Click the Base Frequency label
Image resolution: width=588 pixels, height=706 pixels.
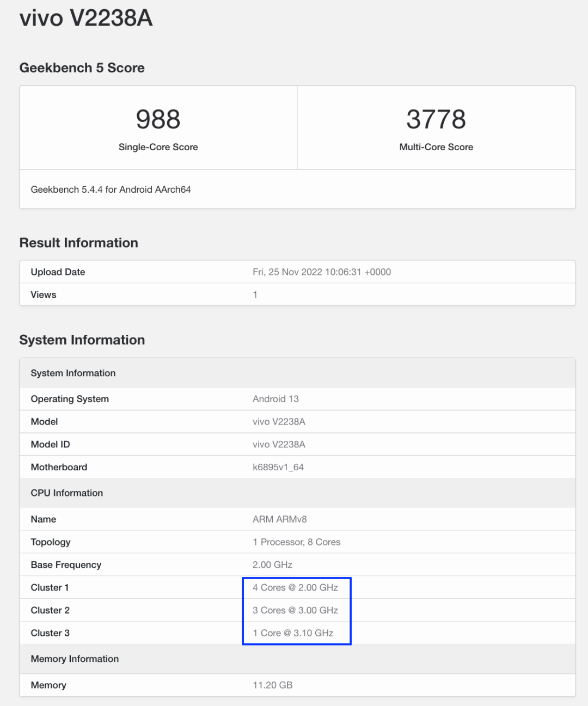66,565
